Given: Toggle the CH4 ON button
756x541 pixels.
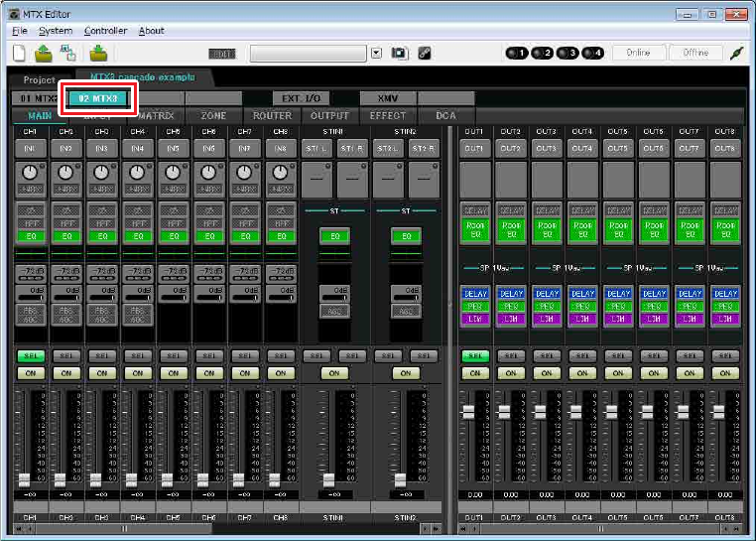Looking at the screenshot, I should click(138, 373).
